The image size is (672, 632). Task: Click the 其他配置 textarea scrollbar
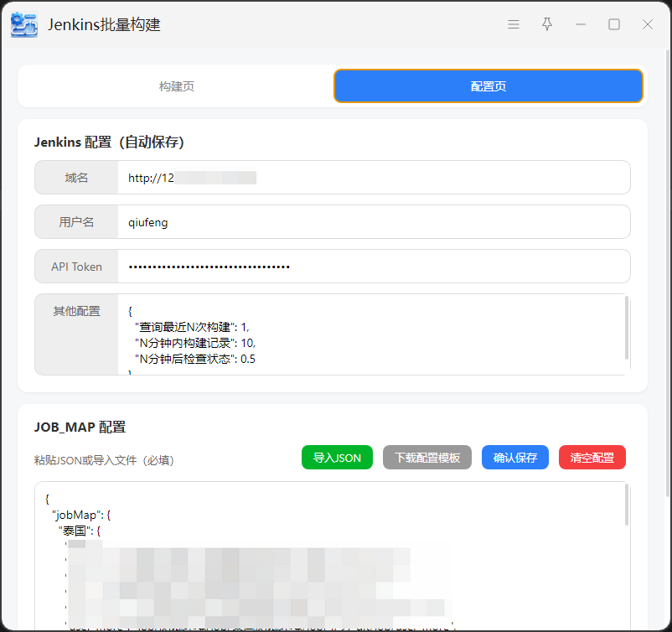tap(627, 328)
